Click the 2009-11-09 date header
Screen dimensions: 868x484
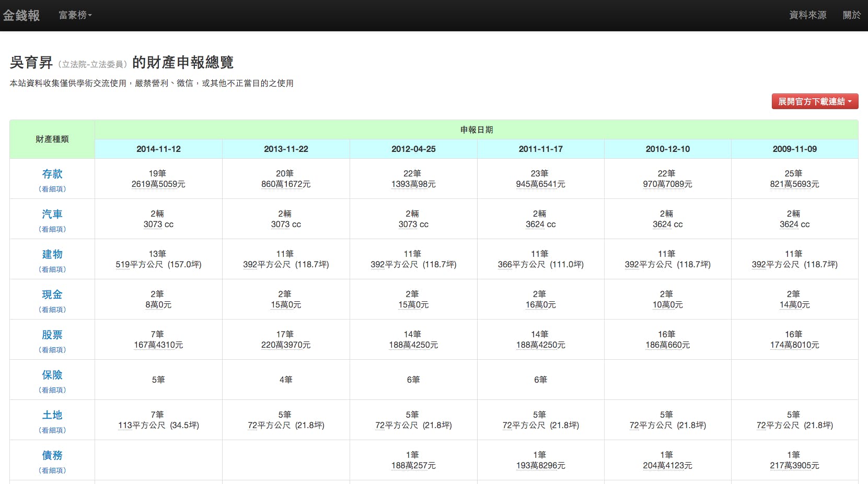coord(795,149)
